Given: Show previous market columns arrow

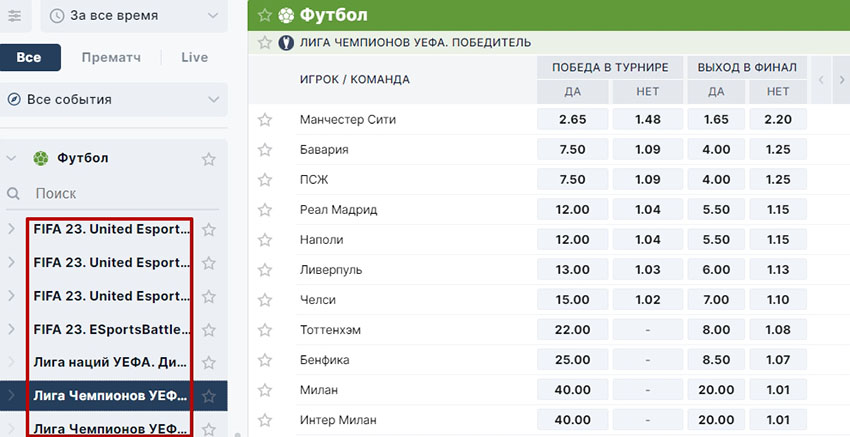Looking at the screenshot, I should [x=821, y=80].
